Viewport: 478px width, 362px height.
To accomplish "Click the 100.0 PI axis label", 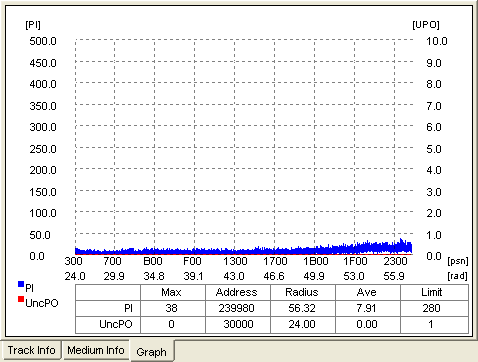I will coord(43,213).
